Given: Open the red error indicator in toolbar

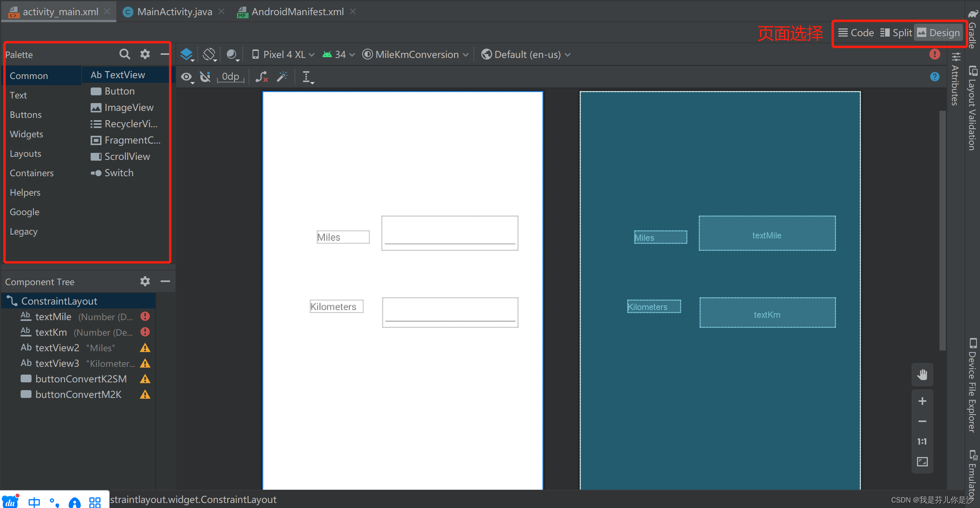Looking at the screenshot, I should (934, 54).
